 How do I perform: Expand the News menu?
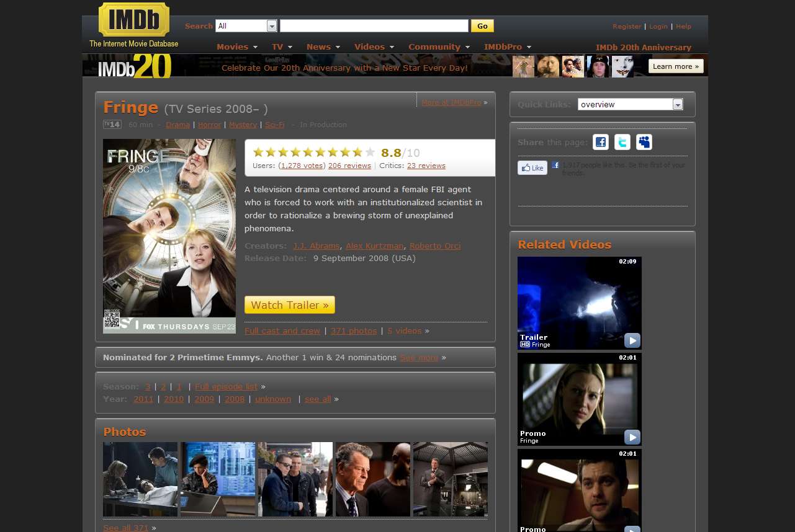pyautogui.click(x=323, y=47)
